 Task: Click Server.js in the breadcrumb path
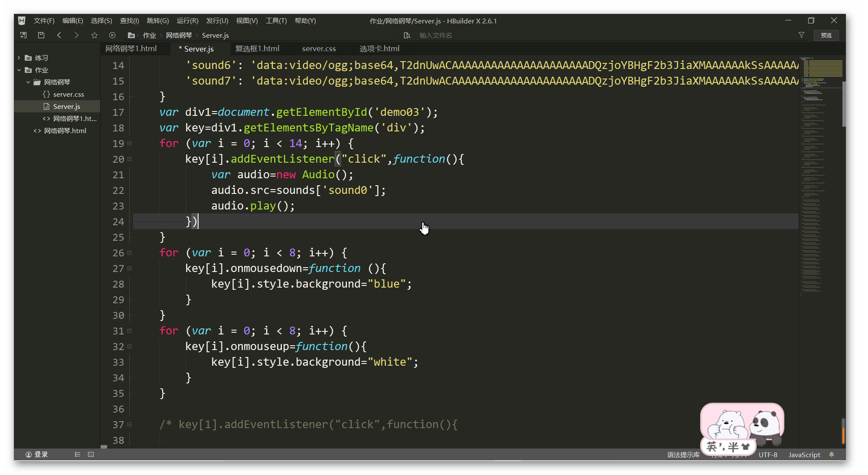(215, 35)
